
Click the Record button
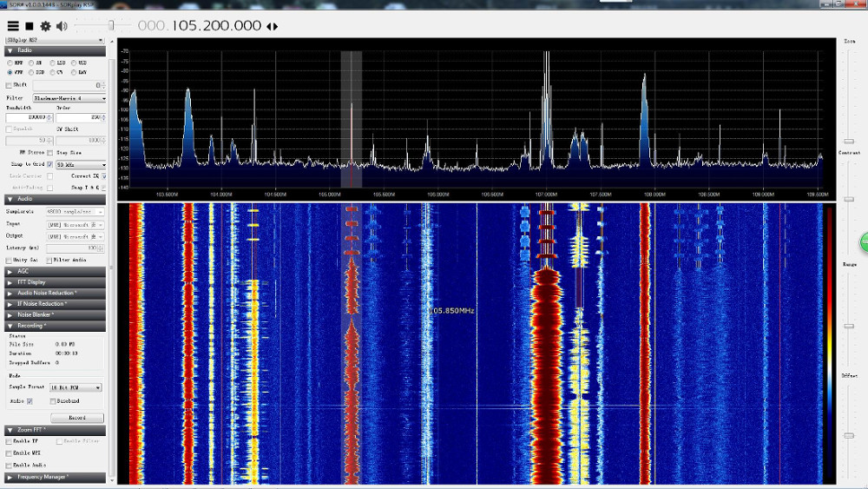77,418
